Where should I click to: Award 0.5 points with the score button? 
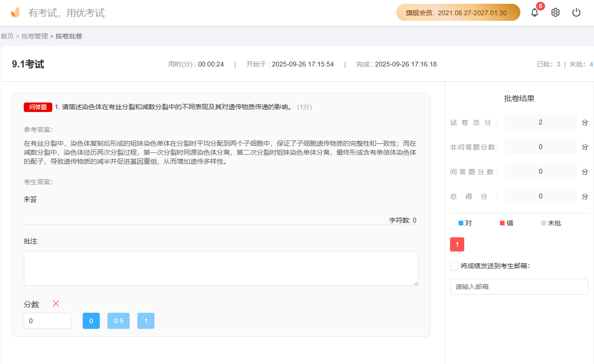coord(118,321)
